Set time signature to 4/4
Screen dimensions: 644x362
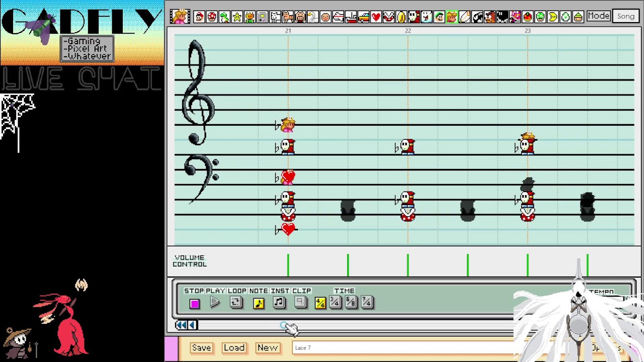point(320,303)
